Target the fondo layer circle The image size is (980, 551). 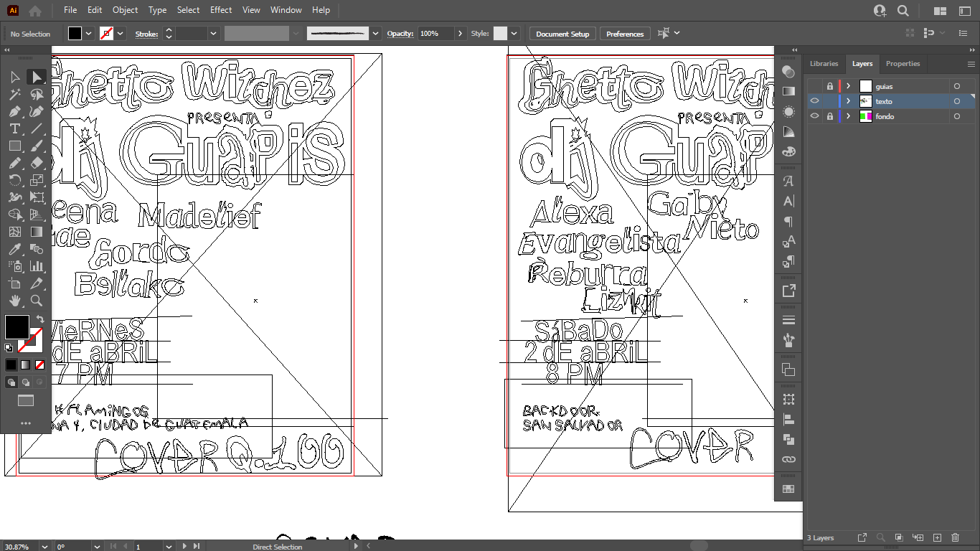click(956, 116)
